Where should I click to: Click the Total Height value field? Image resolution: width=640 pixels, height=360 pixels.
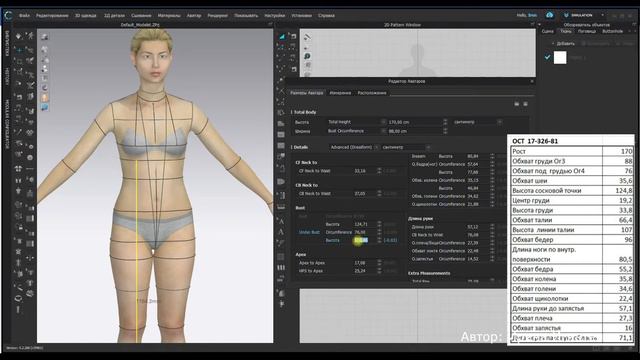[414, 122]
